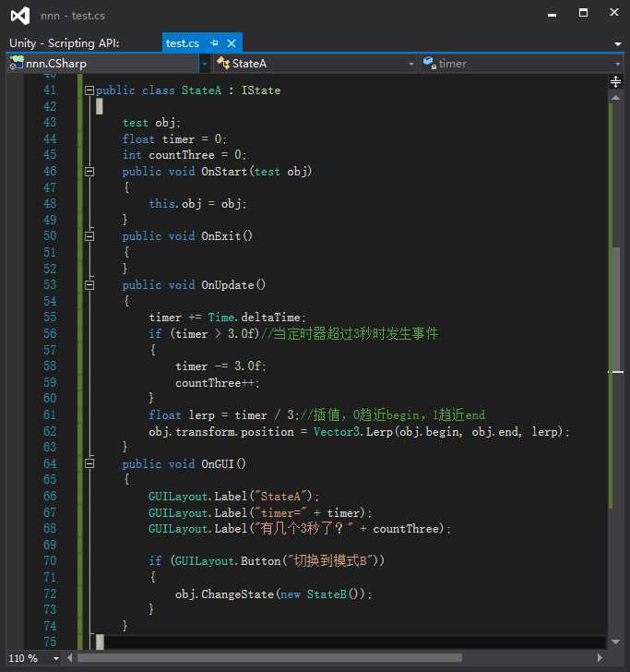
Task: Collapse the OnUpdate method
Action: click(x=89, y=285)
